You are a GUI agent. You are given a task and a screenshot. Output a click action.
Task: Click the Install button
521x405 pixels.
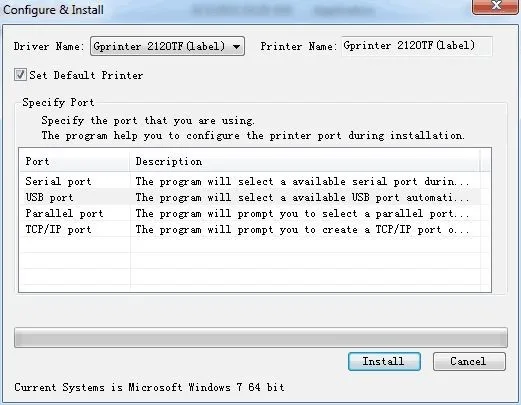pyautogui.click(x=384, y=361)
